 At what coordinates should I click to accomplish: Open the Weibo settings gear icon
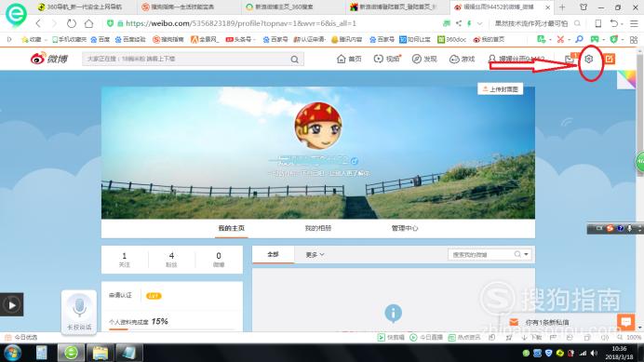[x=588, y=60]
